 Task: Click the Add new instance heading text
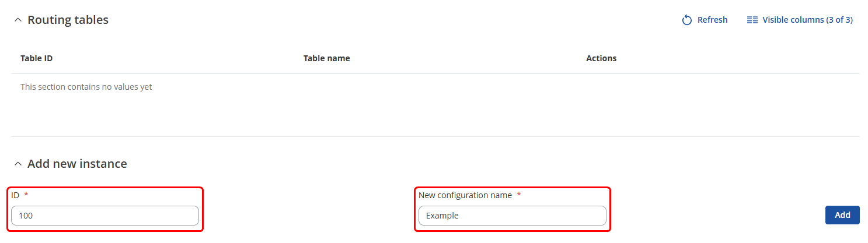click(77, 164)
